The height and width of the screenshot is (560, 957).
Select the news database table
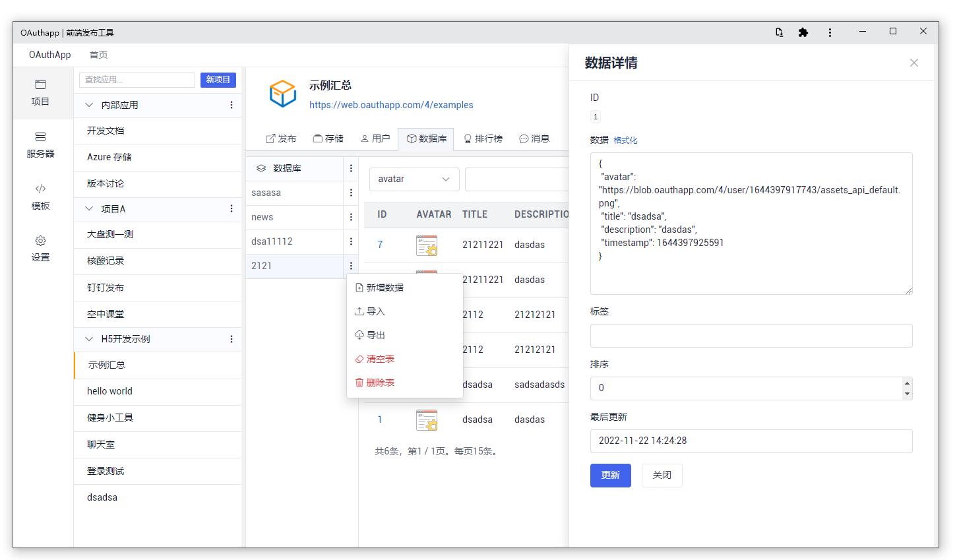[x=295, y=217]
